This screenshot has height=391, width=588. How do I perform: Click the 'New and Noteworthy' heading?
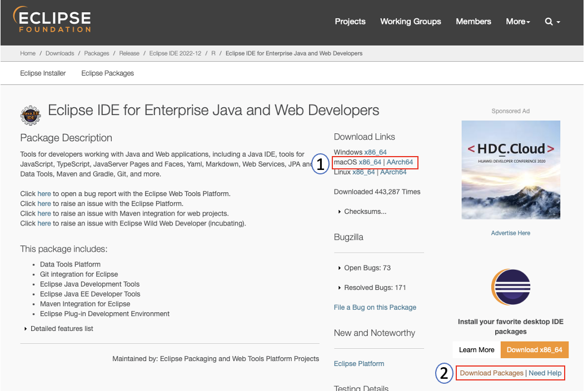coord(374,333)
